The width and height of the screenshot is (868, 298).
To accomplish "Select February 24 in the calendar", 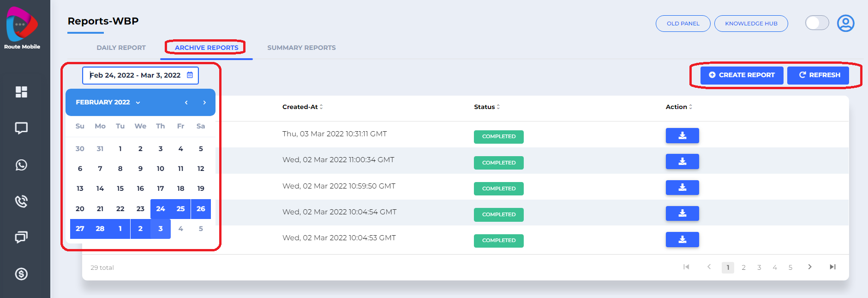I will pyautogui.click(x=161, y=209).
